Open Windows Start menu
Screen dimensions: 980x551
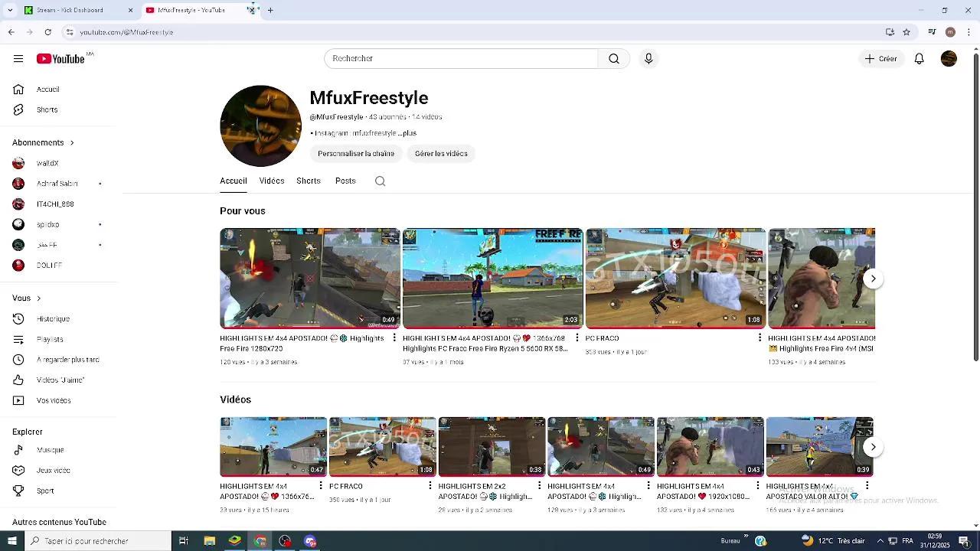coord(11,541)
